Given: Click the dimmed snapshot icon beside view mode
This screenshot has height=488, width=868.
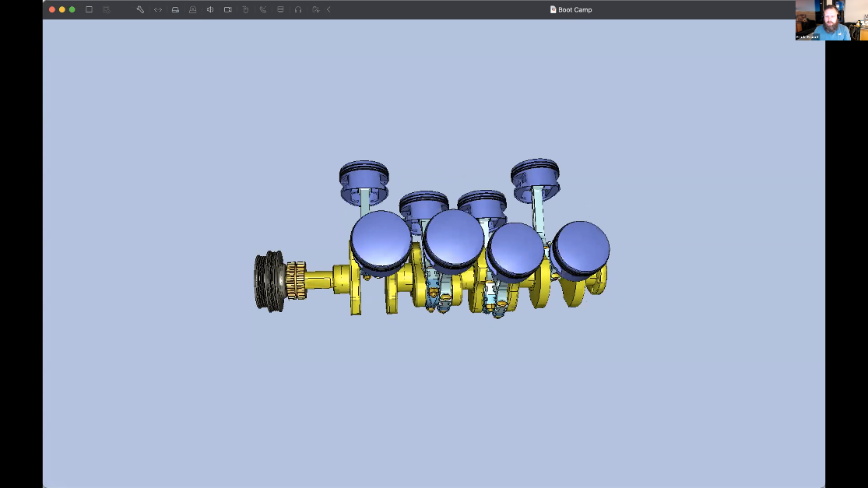Looking at the screenshot, I should [107, 9].
